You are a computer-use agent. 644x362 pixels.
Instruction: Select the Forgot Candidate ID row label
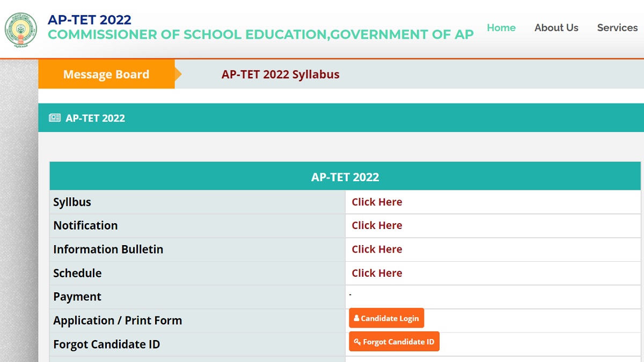(x=107, y=344)
